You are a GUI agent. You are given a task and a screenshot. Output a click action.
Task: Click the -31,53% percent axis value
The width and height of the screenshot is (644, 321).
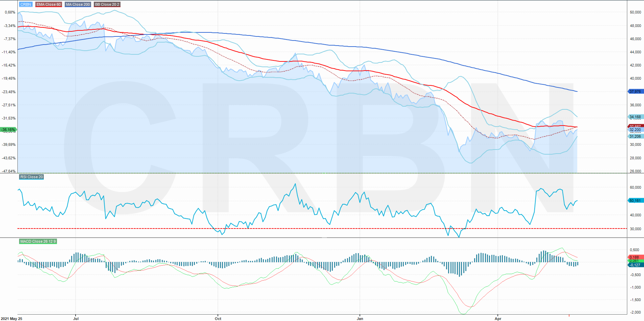click(9, 118)
